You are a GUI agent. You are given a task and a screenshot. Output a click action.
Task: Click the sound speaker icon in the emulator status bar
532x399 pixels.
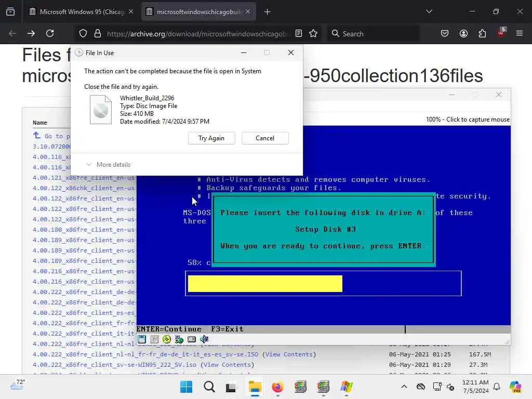point(204,339)
